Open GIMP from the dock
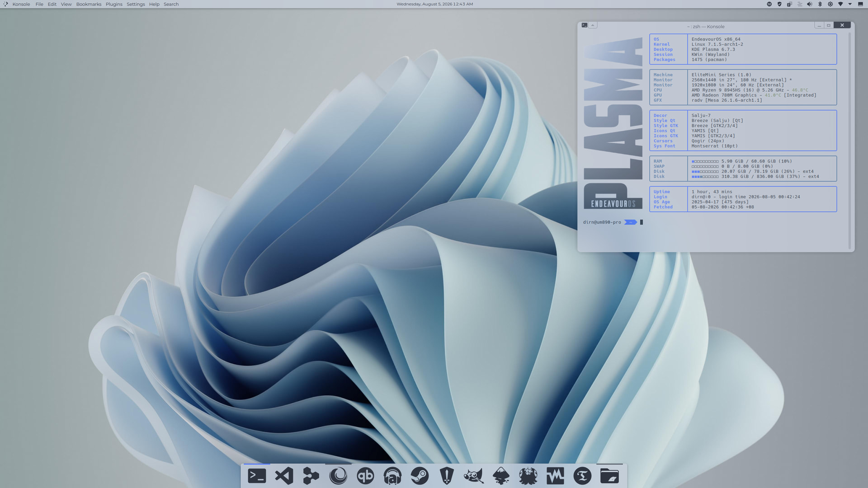This screenshot has width=868, height=488. pos(474,476)
